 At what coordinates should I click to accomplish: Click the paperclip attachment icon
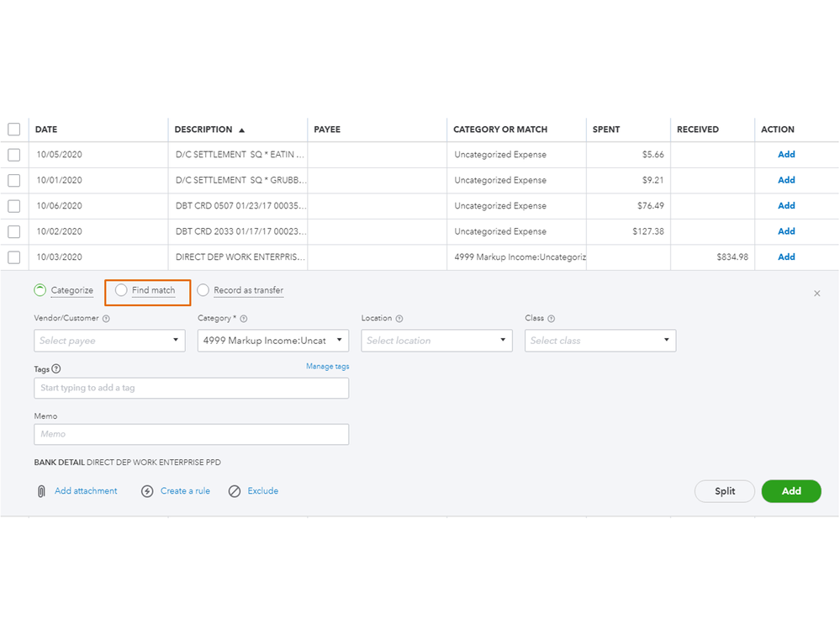[41, 491]
